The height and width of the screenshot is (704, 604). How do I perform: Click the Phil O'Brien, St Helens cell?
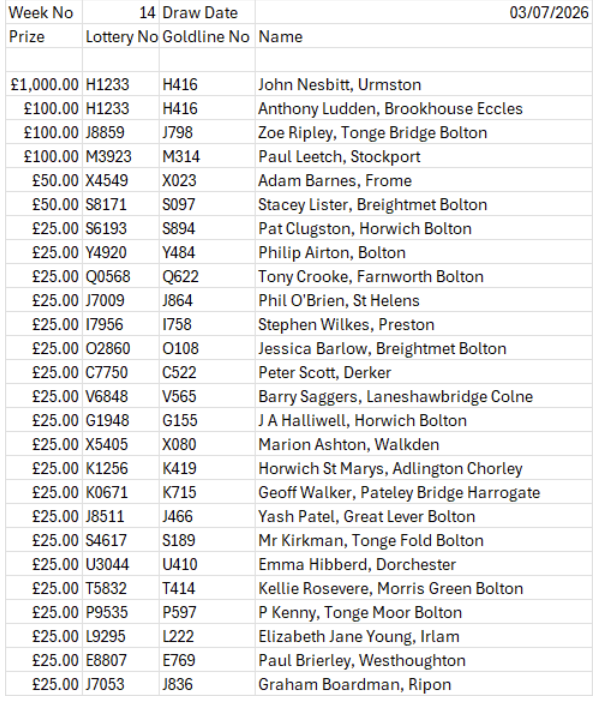point(423,300)
